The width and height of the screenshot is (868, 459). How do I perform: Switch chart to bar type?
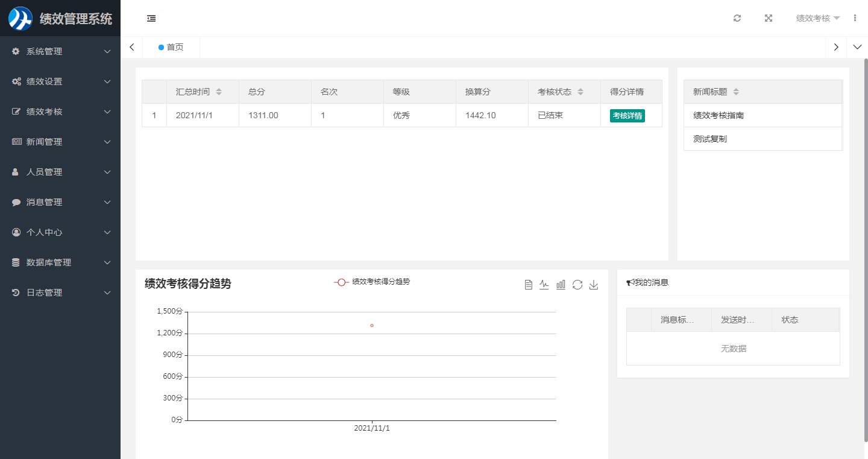tap(561, 285)
